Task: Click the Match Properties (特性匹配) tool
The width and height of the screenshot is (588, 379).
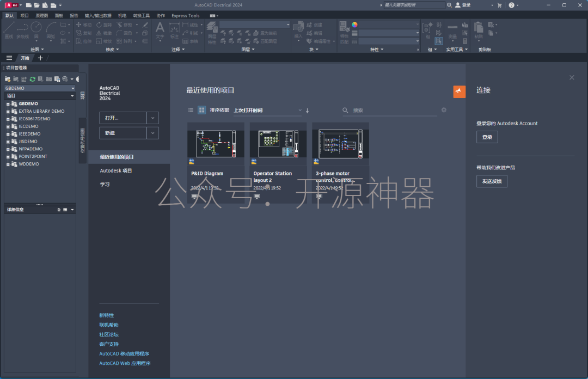Action: tap(344, 32)
